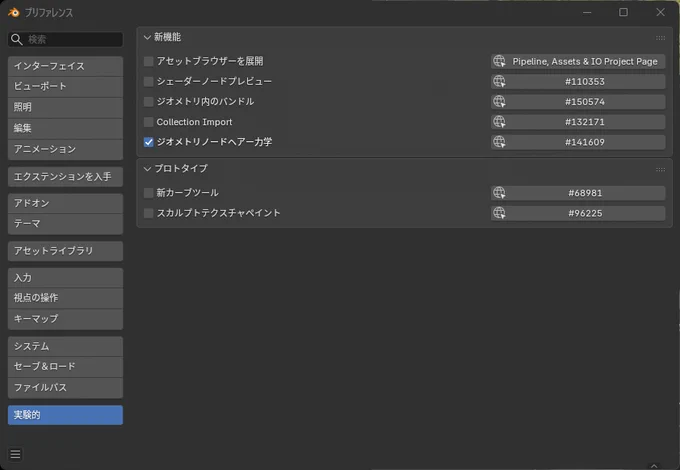This screenshot has height=470, width=680.
Task: Click globe icon next to #150574
Action: point(499,101)
